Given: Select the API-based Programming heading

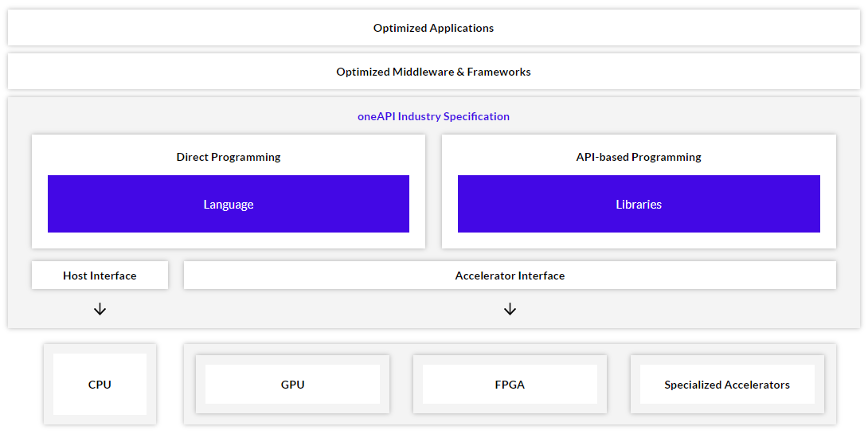Looking at the screenshot, I should [x=639, y=157].
